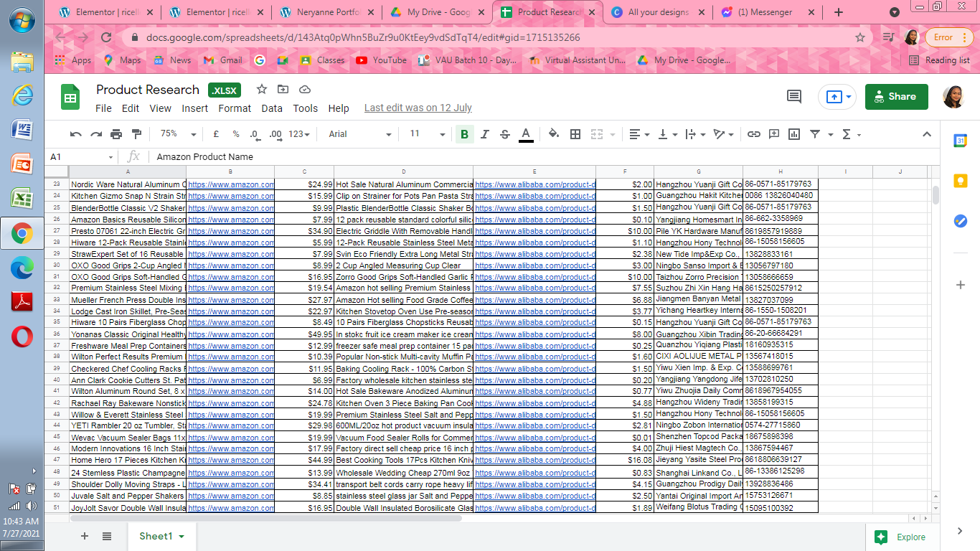Open Google Tasks side panel
Screen dimensions: 980x551
961,221
